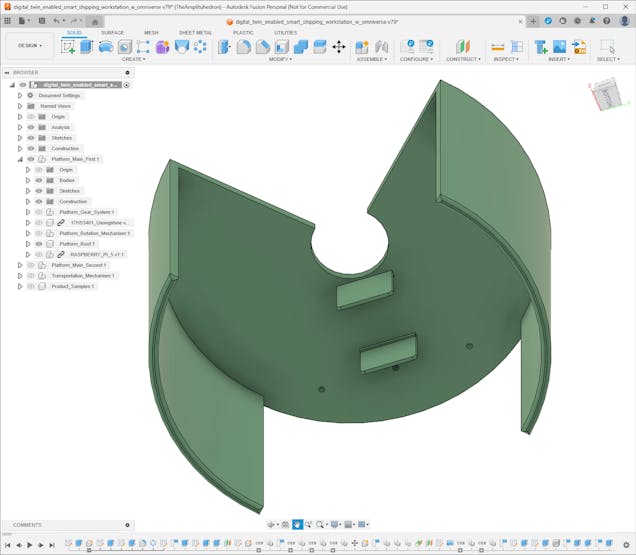Click the ViewCube in the viewport corner
This screenshot has height=555, width=636.
606,96
